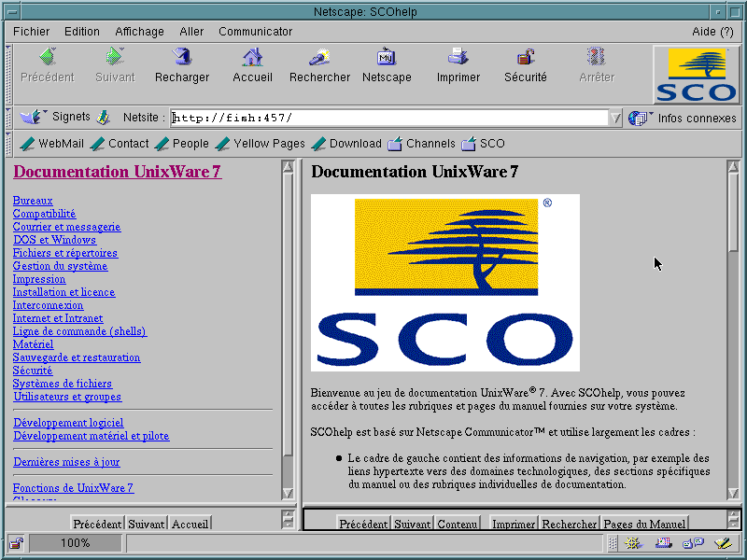The width and height of the screenshot is (747, 560).
Task: Open the SCO folder in the toolbar
Action: tap(483, 144)
